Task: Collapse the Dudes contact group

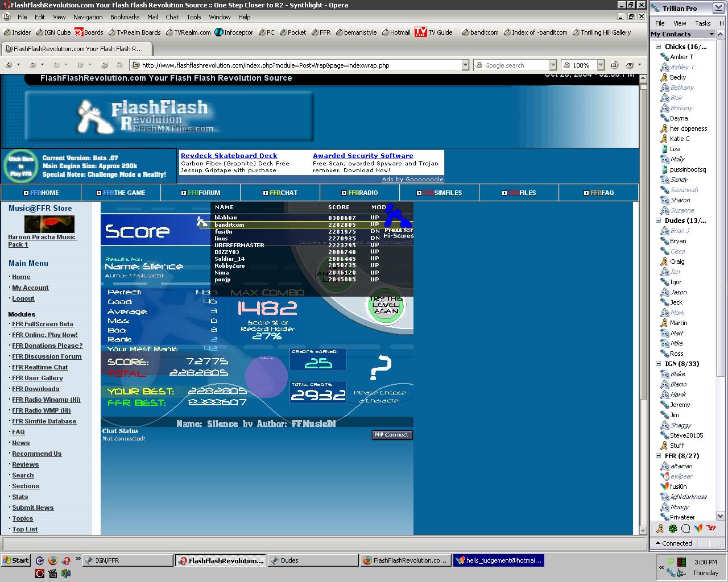Action: 659,221
